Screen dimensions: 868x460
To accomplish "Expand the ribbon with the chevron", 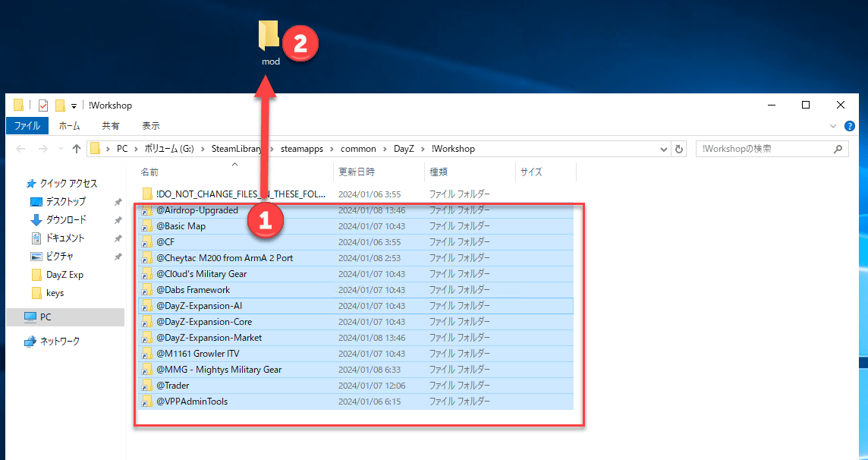I will tap(832, 126).
